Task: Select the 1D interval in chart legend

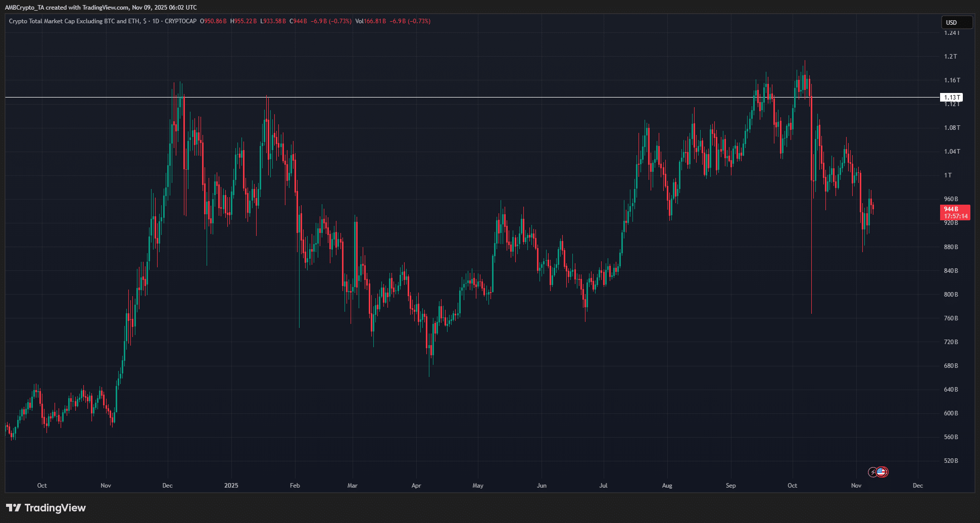Action: click(x=156, y=21)
